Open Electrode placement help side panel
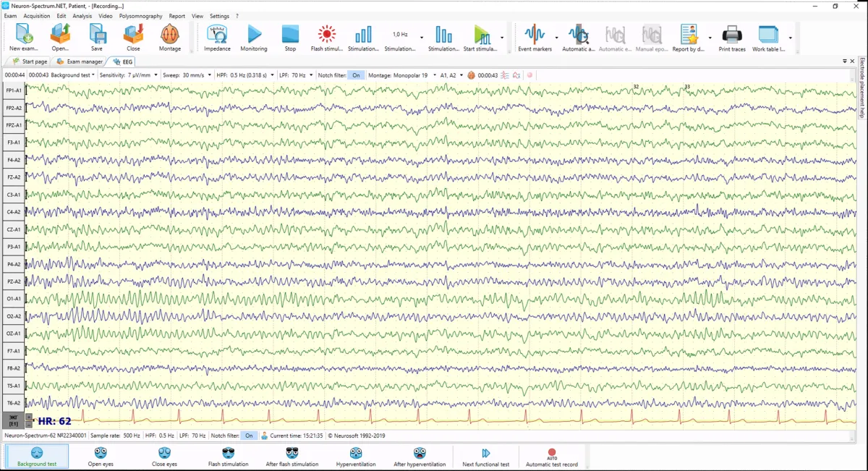This screenshot has height=471, width=868. click(x=862, y=88)
